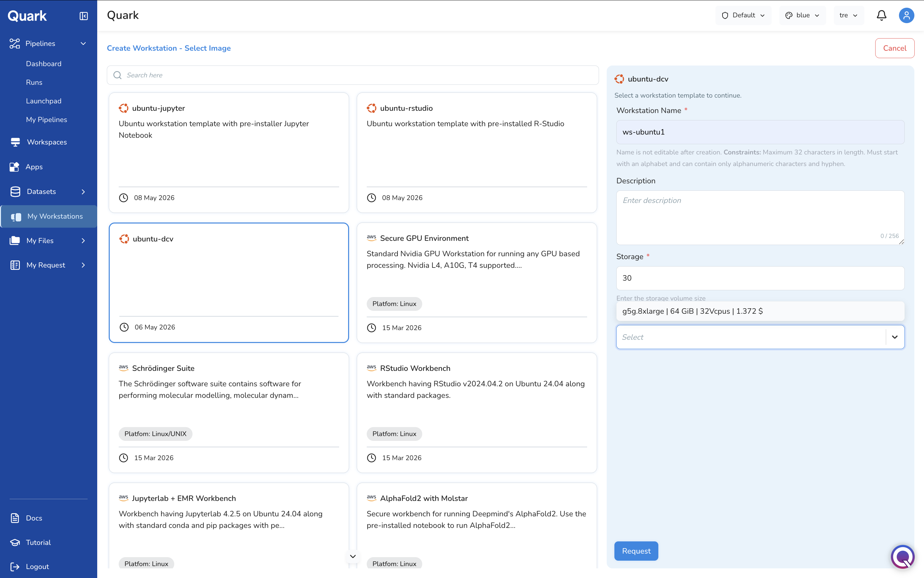Open notifications bell
The width and height of the screenshot is (924, 578).
click(881, 15)
